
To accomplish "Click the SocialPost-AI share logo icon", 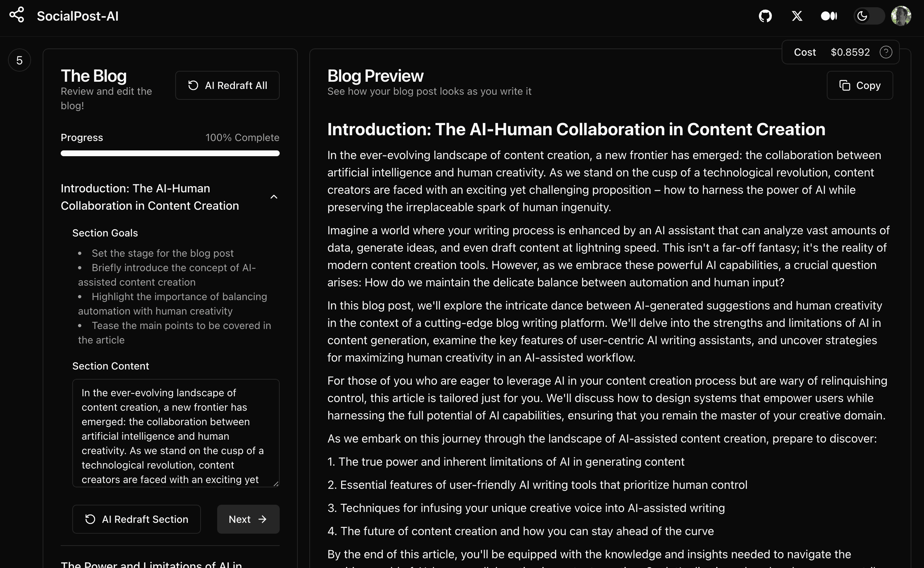I will tap(17, 15).
